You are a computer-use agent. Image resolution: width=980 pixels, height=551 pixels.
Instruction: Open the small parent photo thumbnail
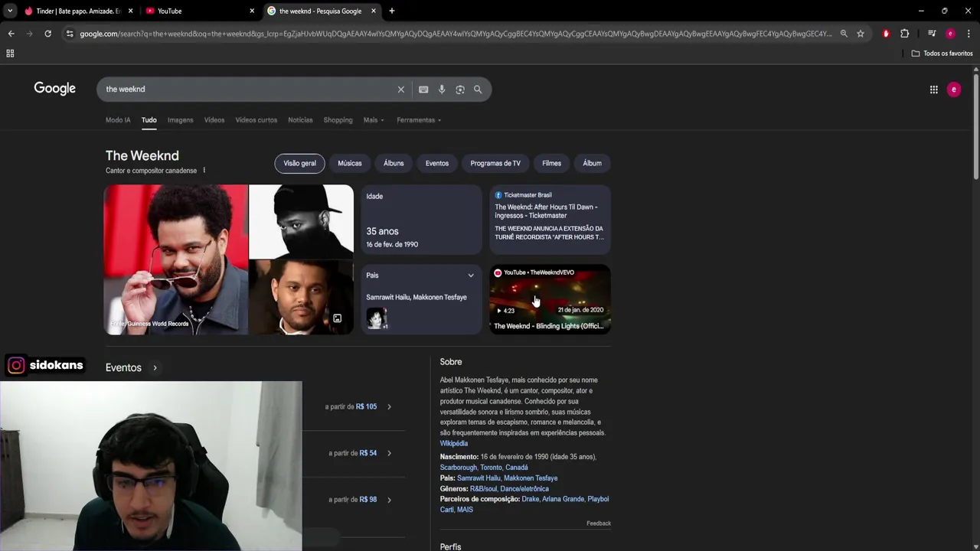(x=377, y=318)
